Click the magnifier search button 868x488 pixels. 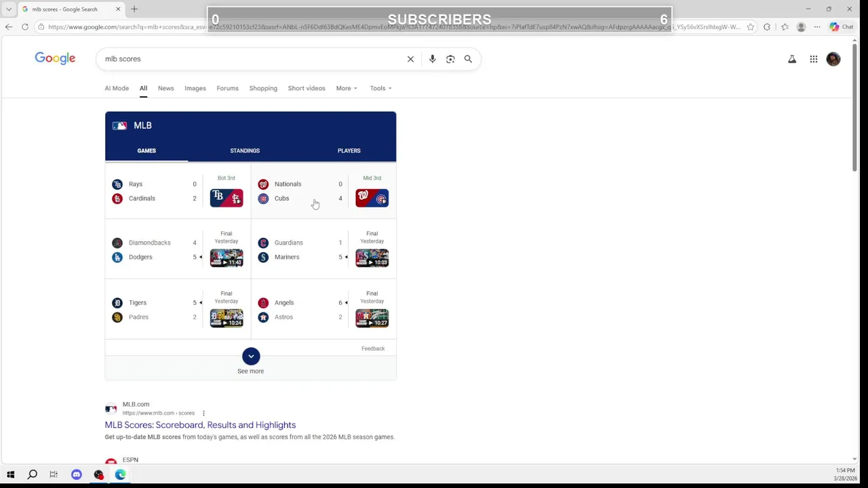pos(468,59)
